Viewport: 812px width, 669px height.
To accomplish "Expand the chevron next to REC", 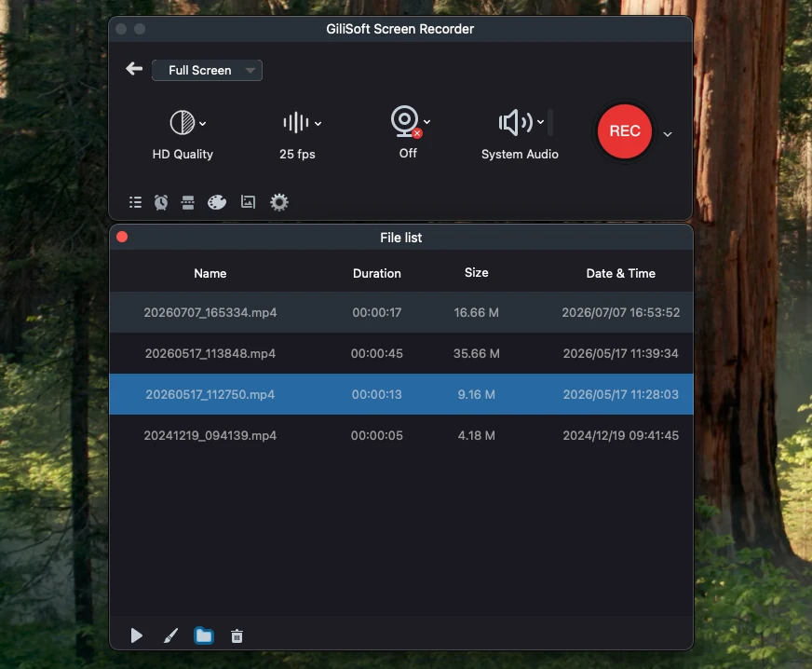I will click(668, 134).
